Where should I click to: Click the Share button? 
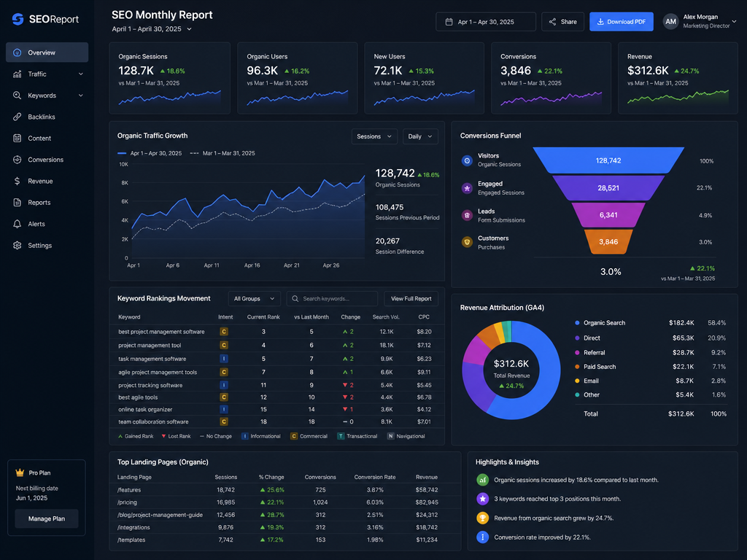(562, 22)
